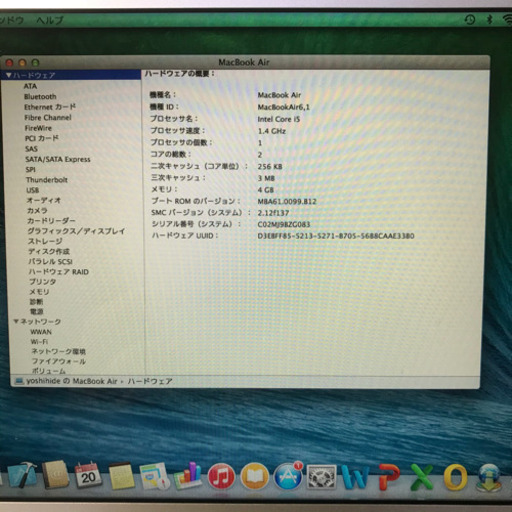Open Xcode from the Dock
The width and height of the screenshot is (512, 512).
pos(23,475)
